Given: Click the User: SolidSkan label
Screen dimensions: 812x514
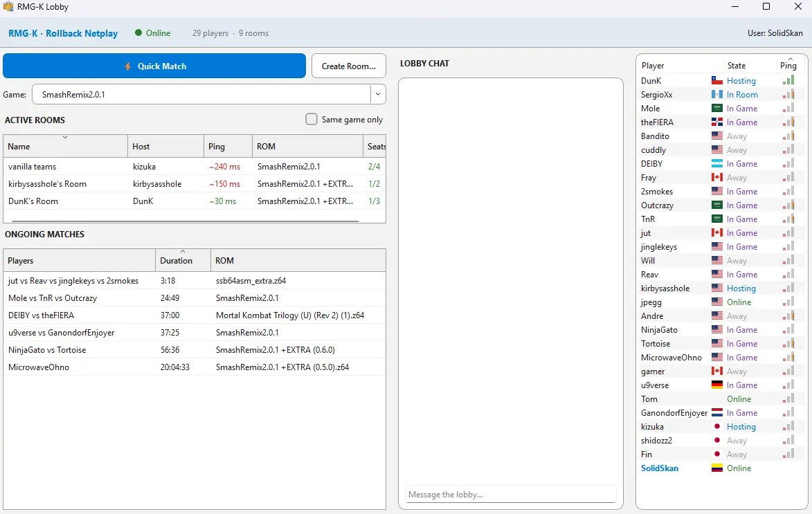Looking at the screenshot, I should point(775,33).
